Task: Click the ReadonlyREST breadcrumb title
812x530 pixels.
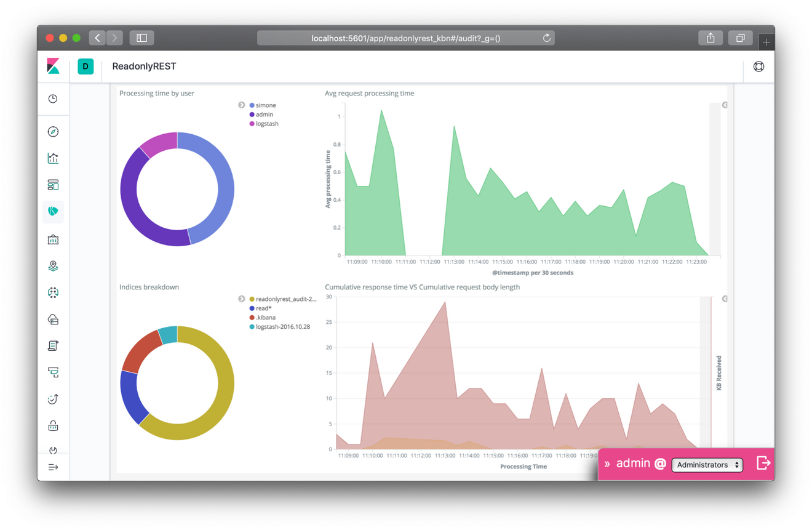Action: (144, 66)
